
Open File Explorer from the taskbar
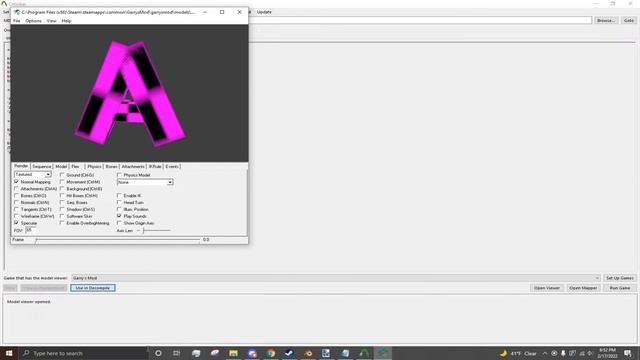(233, 353)
